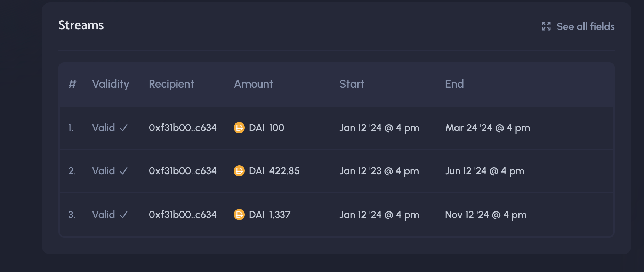This screenshot has height=272, width=644.
Task: Click the Valid checkmark in stream 2
Action: point(123,171)
